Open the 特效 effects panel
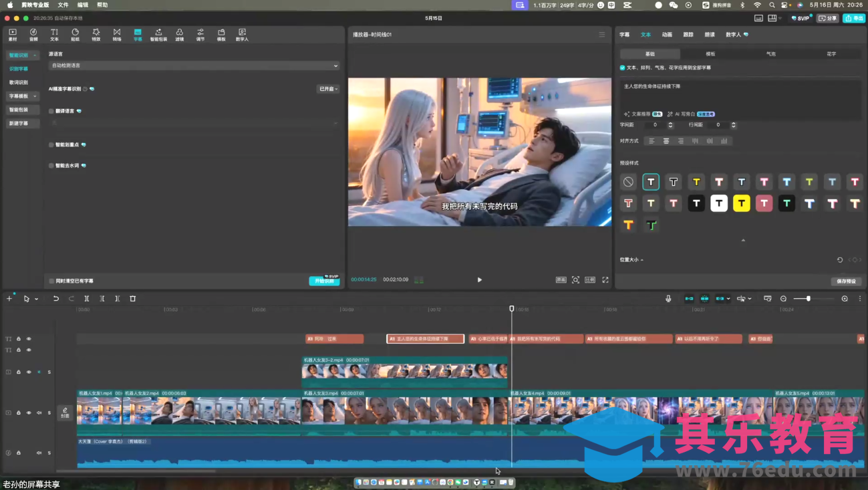Image resolution: width=868 pixels, height=490 pixels. (96, 35)
